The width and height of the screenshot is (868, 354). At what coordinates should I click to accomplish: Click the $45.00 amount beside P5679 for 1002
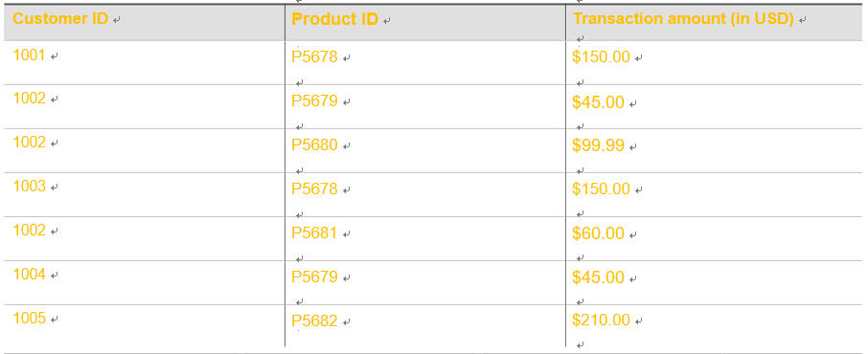599,102
